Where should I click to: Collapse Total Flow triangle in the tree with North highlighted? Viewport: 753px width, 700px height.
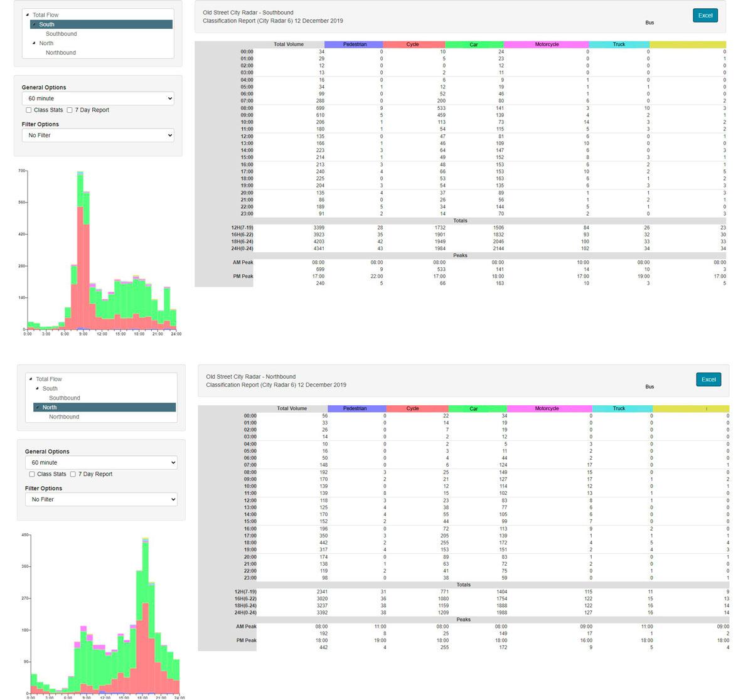31,379
